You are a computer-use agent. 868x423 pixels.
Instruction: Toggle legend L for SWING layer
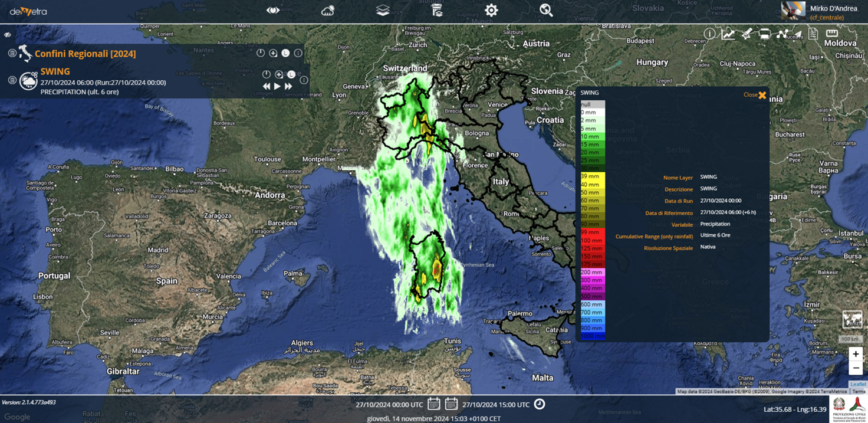(x=291, y=74)
